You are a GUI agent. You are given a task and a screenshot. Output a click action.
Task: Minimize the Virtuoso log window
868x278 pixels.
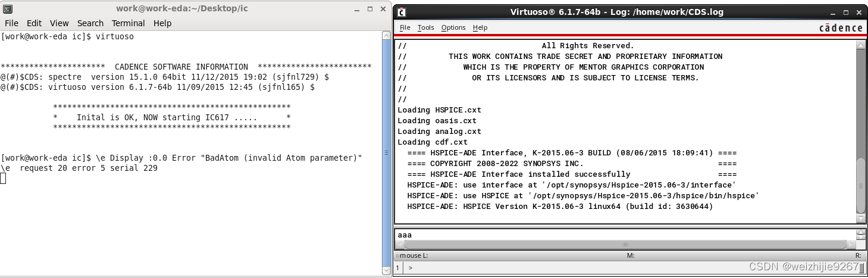click(832, 12)
